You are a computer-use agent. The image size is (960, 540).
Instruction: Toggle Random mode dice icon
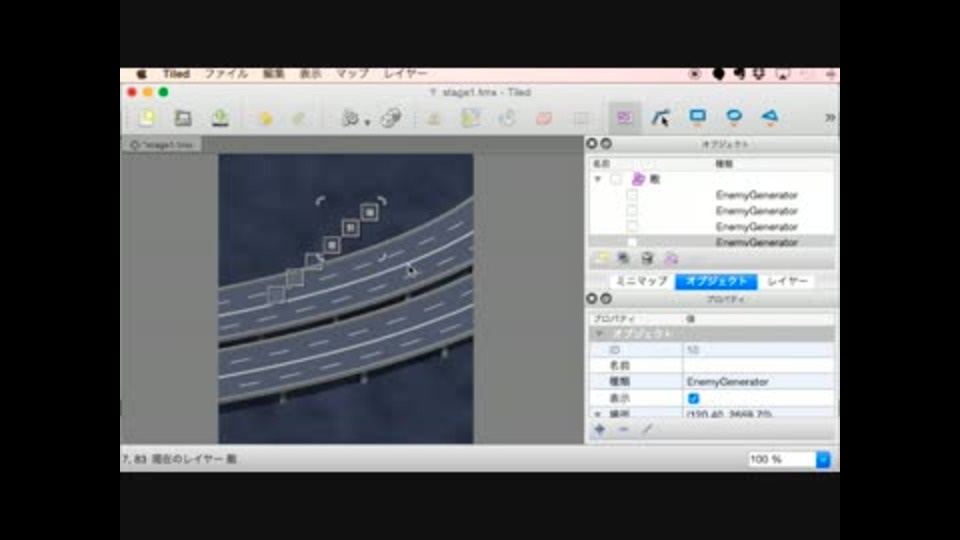pyautogui.click(x=391, y=118)
